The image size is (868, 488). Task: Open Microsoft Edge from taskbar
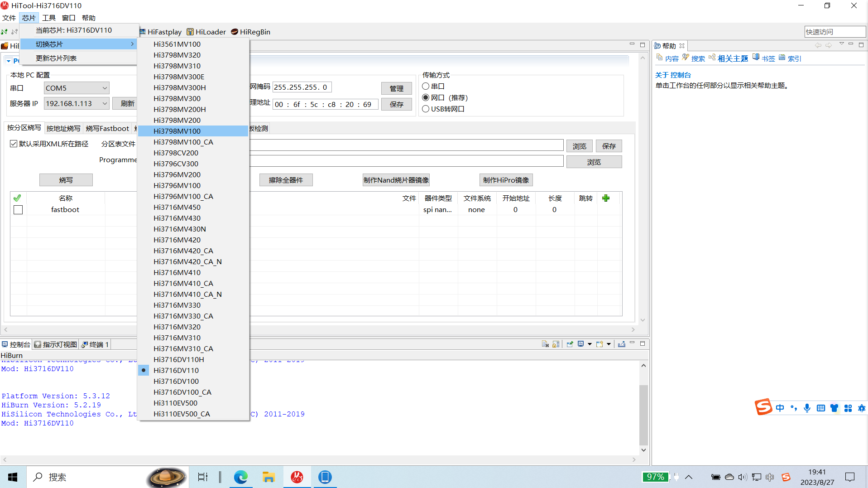(x=240, y=477)
